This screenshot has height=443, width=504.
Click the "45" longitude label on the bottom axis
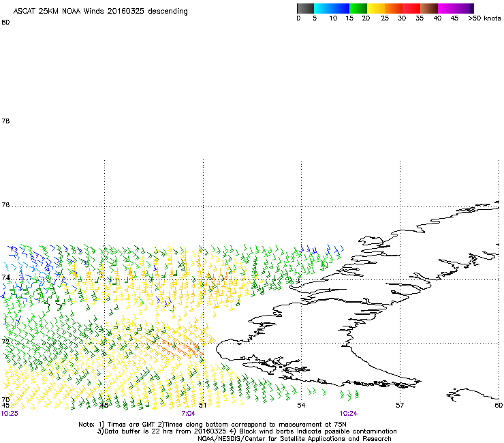click(5, 406)
